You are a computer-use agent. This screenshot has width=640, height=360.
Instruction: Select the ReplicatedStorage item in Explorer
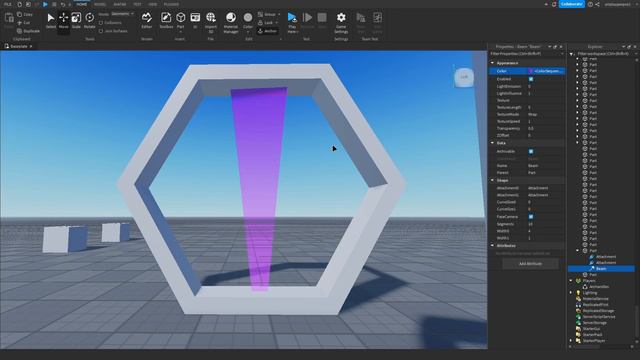[x=595, y=311]
